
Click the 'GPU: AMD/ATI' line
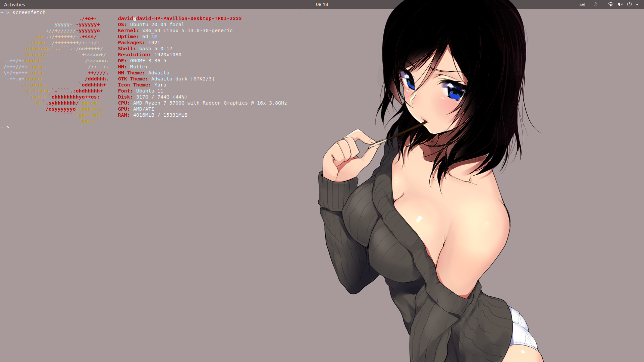click(136, 109)
